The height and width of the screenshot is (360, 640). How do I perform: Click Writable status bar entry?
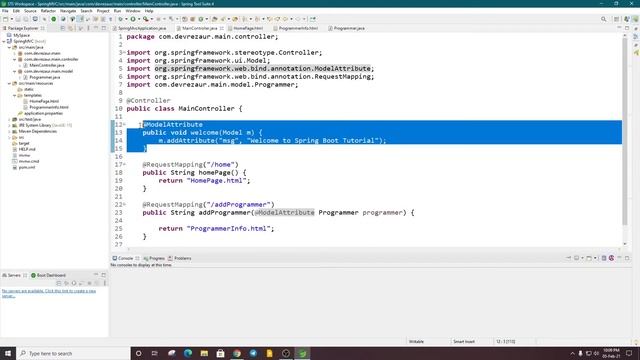(416, 341)
